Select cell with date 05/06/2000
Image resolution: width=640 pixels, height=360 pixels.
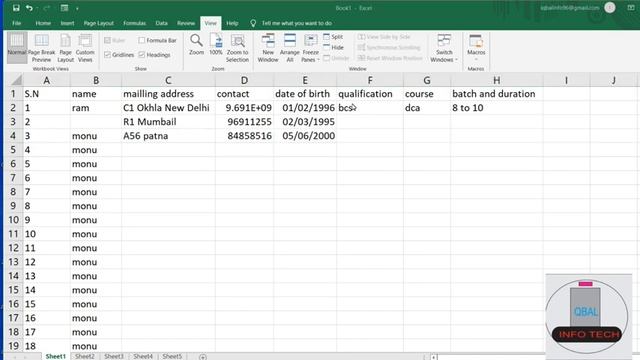304,136
